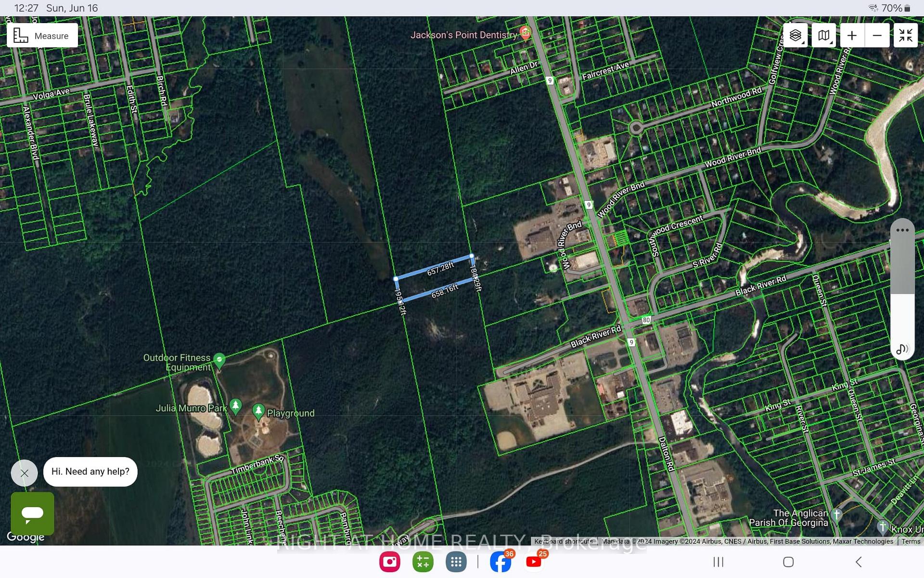Zoom out using the minus icon
Screen dimensions: 924x578
coord(877,35)
